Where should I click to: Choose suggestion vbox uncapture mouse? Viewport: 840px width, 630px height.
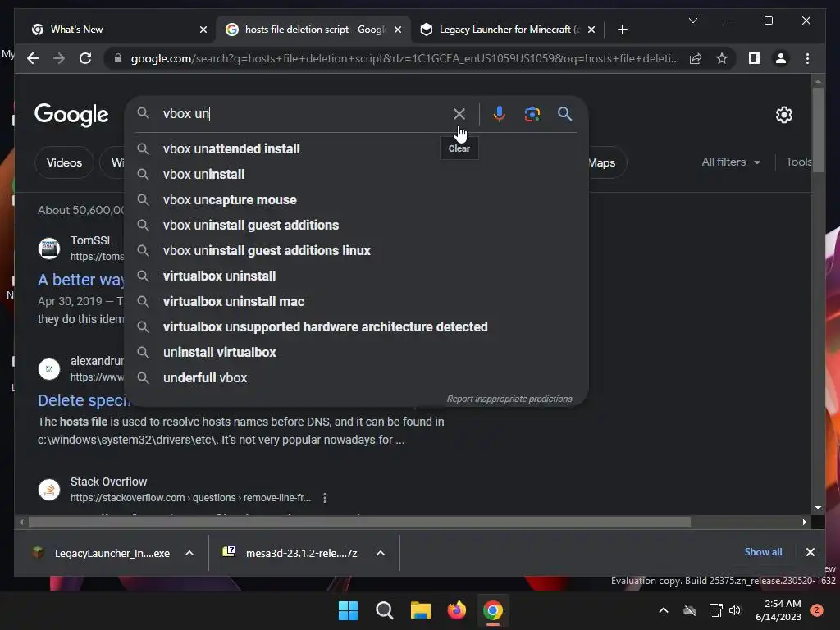pos(356,200)
